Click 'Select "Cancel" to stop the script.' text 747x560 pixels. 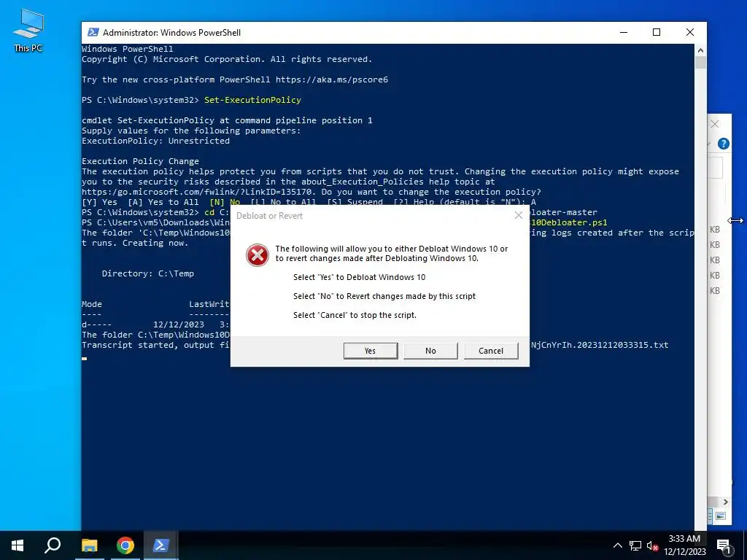(x=355, y=315)
